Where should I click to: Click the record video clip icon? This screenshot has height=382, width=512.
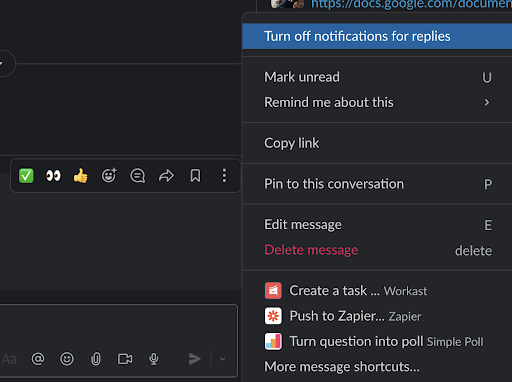click(x=125, y=359)
